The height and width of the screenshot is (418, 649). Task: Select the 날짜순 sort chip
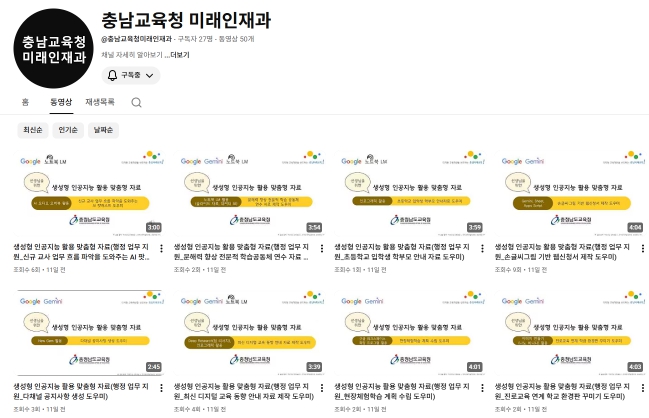(104, 130)
